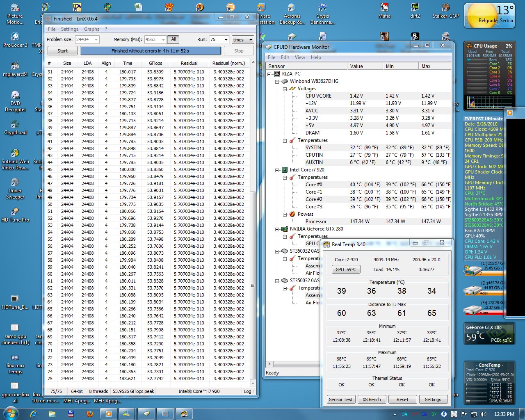This screenshot has width=525, height=420.
Task: Open media player taskbar button
Action: point(109,413)
